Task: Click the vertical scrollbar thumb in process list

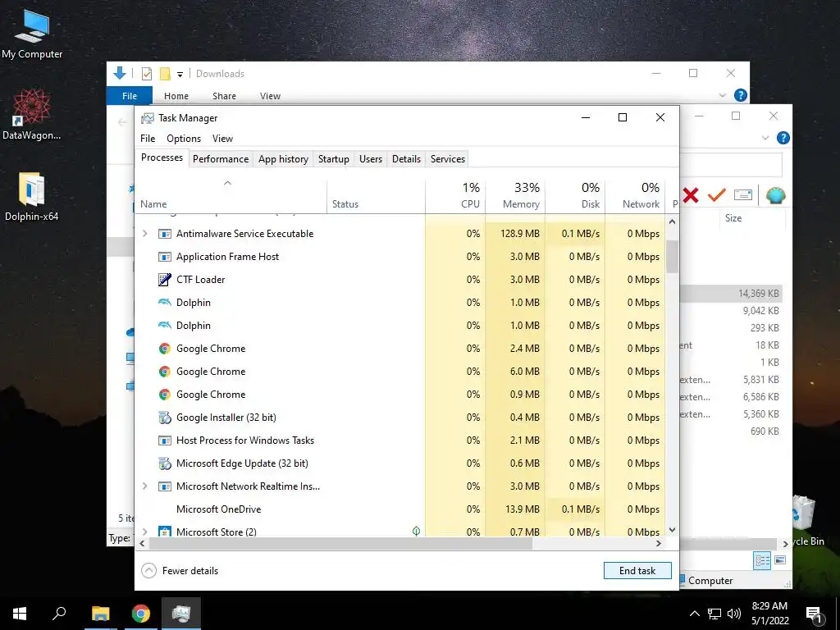Action: click(672, 257)
